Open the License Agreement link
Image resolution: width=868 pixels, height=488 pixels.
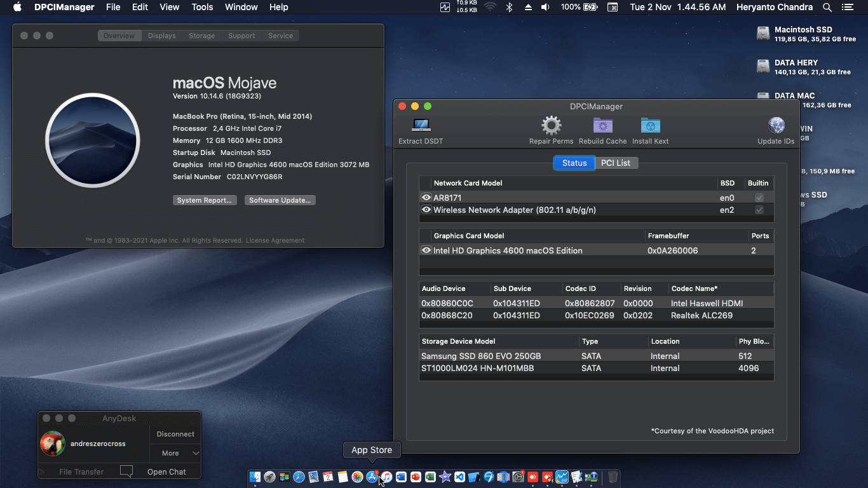275,240
